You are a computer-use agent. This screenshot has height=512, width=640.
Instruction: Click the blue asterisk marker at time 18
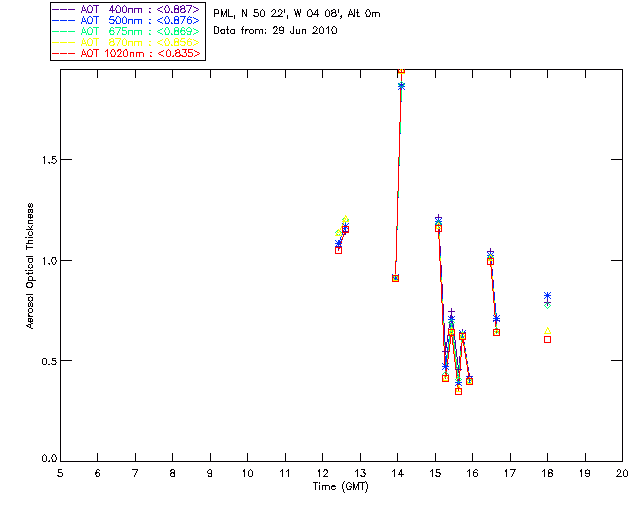[548, 295]
